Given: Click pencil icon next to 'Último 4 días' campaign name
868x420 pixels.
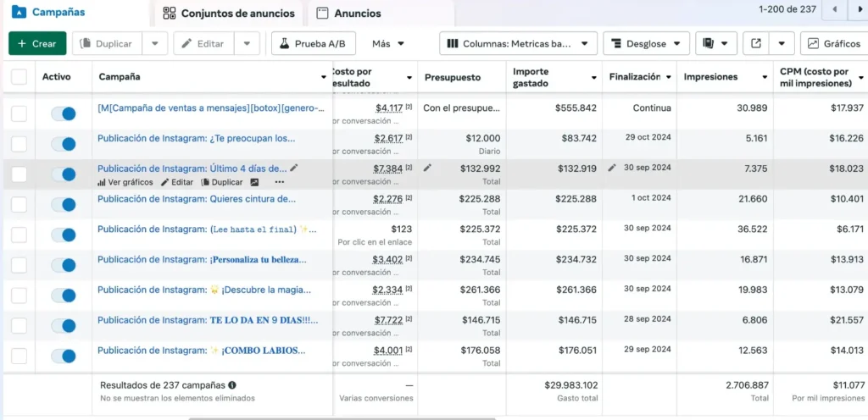Looking at the screenshot, I should click(x=294, y=168).
